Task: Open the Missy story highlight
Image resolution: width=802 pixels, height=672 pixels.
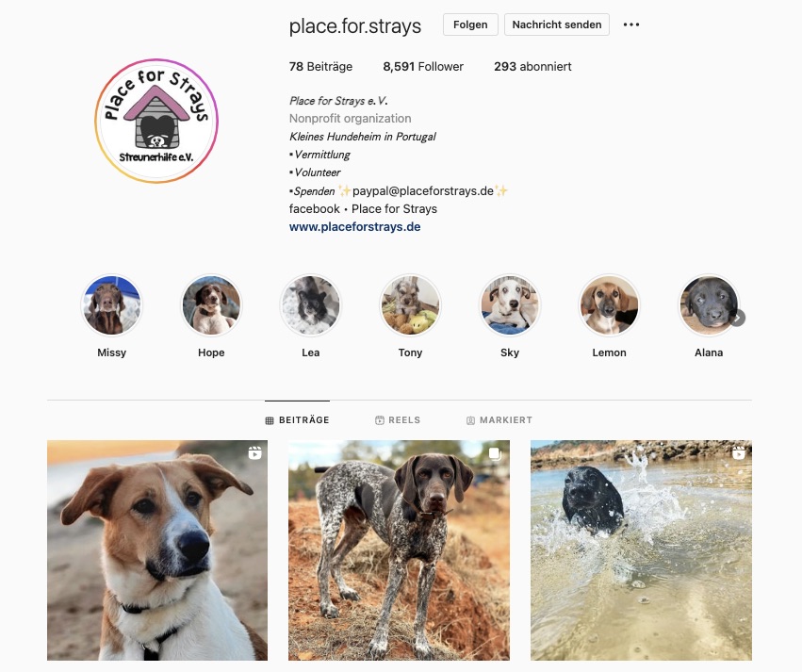Action: point(111,305)
